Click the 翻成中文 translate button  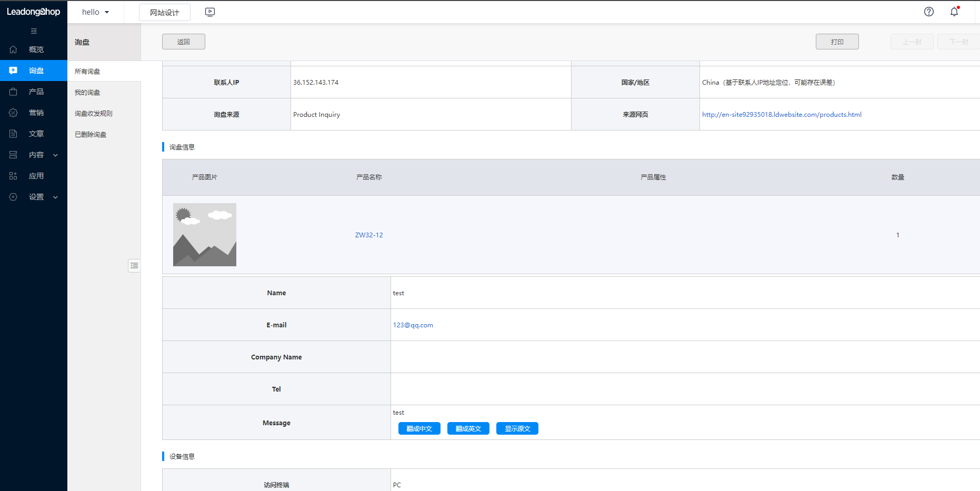(419, 429)
